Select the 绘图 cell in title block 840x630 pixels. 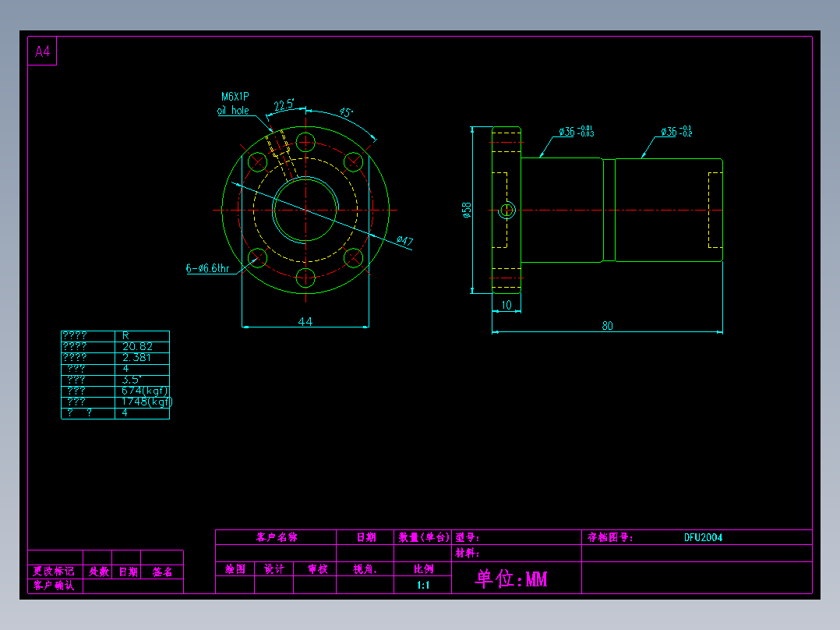coord(235,569)
